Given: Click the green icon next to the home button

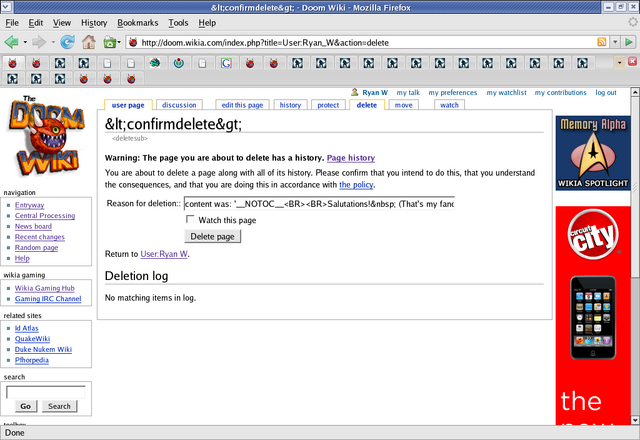Looking at the screenshot, I should (x=109, y=42).
